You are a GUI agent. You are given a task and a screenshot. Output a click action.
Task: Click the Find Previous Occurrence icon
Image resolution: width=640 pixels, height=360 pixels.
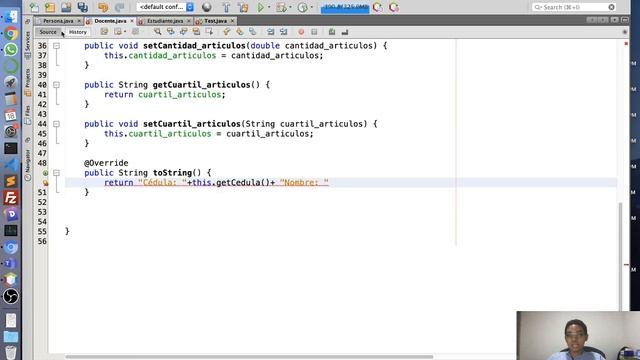[x=170, y=32]
